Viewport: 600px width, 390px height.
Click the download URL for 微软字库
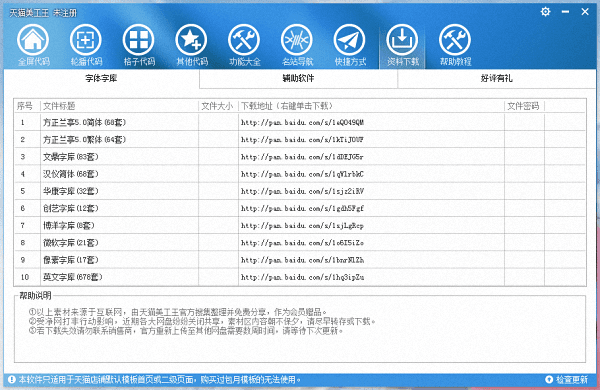click(302, 243)
